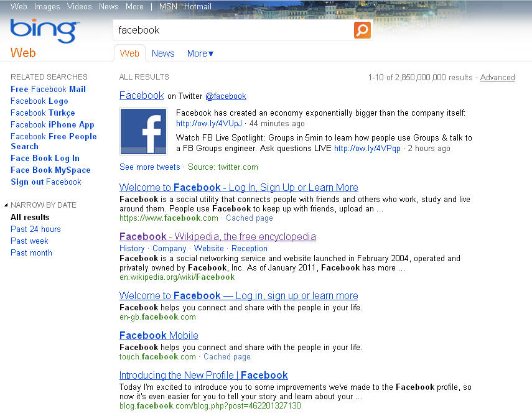Open Introducing the New Profile | Facebook result
The image size is (532, 416).
point(203,375)
